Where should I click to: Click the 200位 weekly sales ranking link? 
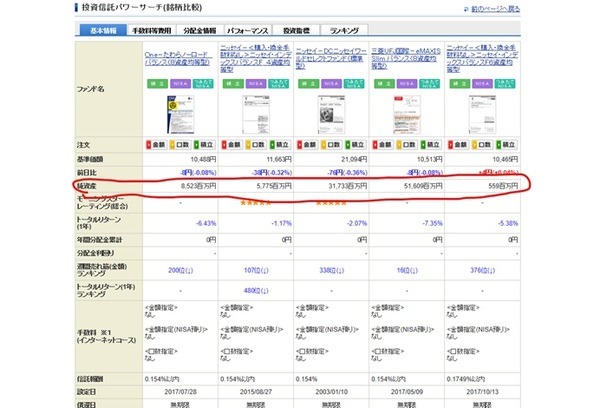tap(180, 270)
